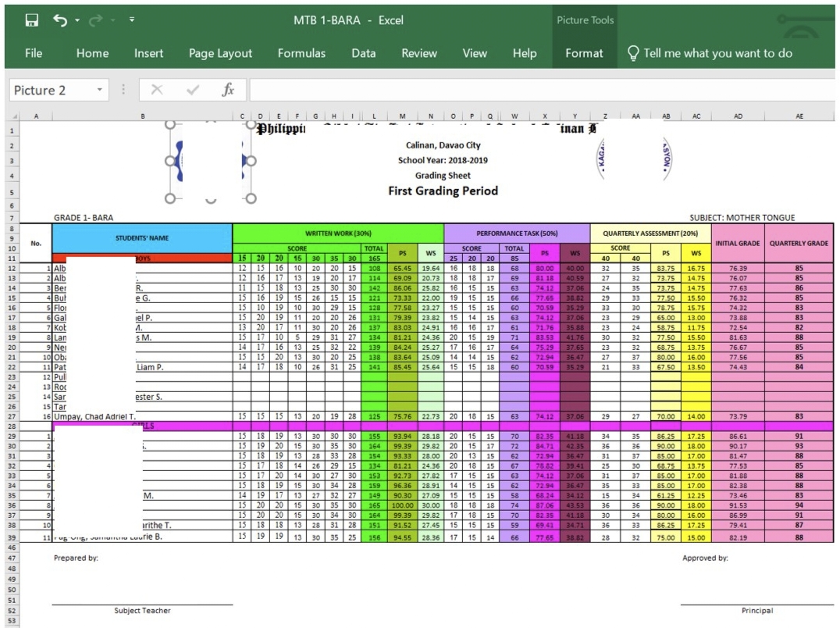Click the Cancel X icon in formula bar
Screen dimensions: 840x628
point(157,90)
